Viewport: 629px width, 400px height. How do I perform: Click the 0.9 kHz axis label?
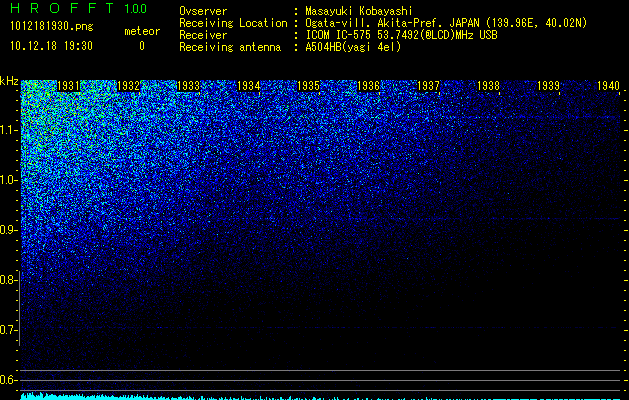tap(8, 230)
